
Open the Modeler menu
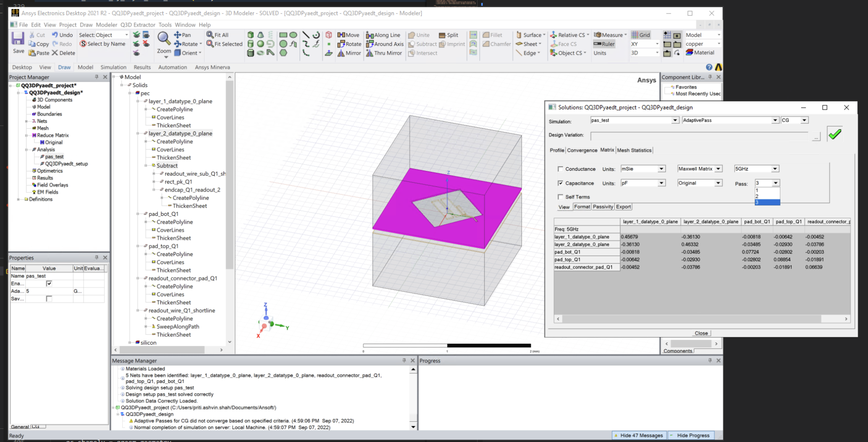pos(106,25)
